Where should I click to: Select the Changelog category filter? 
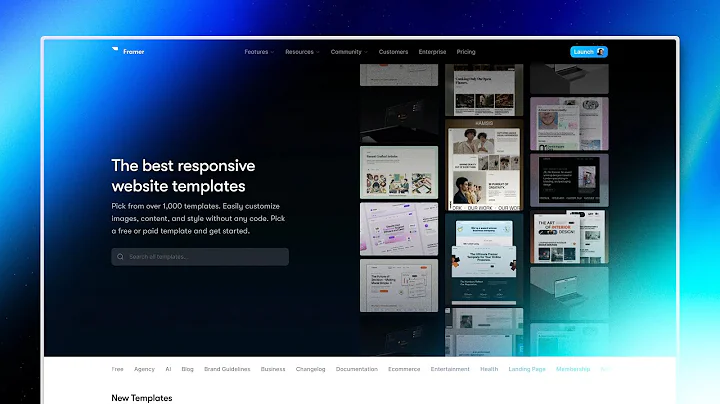point(310,369)
